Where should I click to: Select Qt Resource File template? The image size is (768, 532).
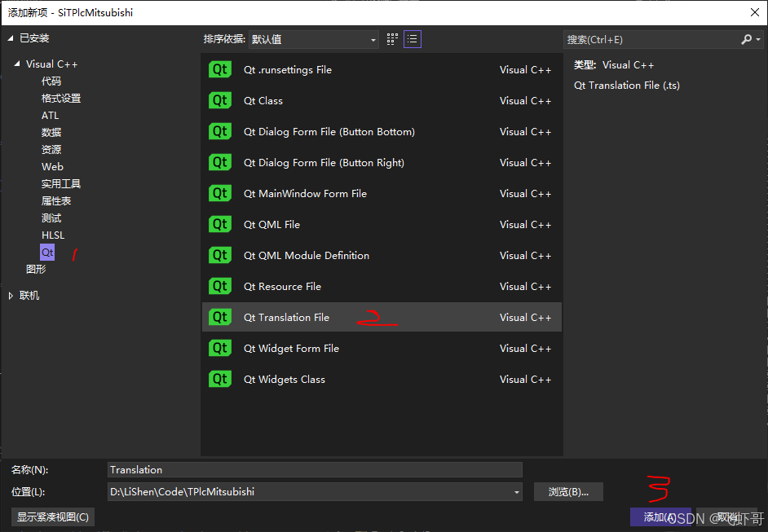click(382, 286)
